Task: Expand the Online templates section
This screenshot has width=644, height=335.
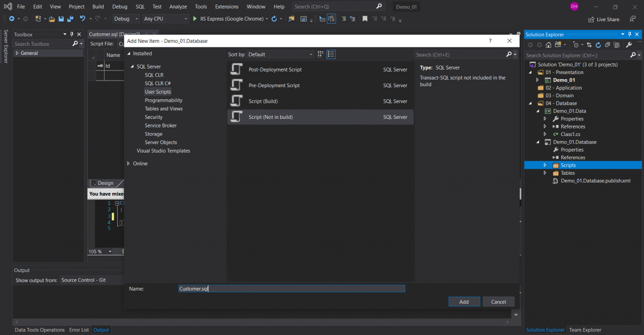Action: 128,163
